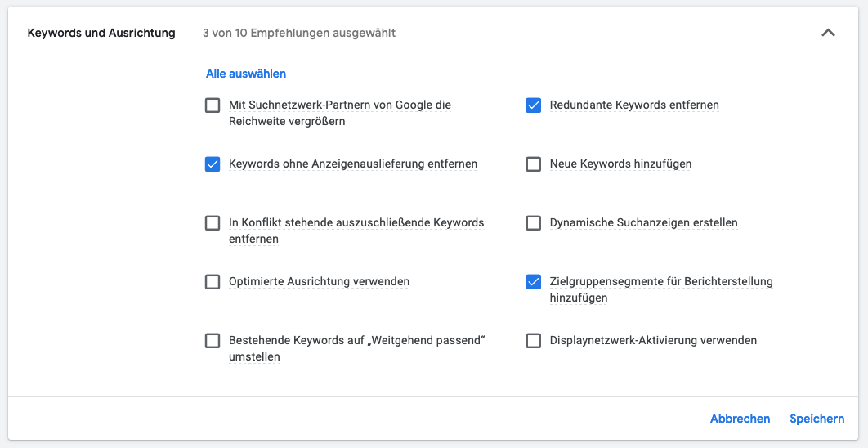Viewport: 868px width, 448px height.
Task: Click the 'Neue Keywords hinzufügen' label text
Action: [x=620, y=164]
